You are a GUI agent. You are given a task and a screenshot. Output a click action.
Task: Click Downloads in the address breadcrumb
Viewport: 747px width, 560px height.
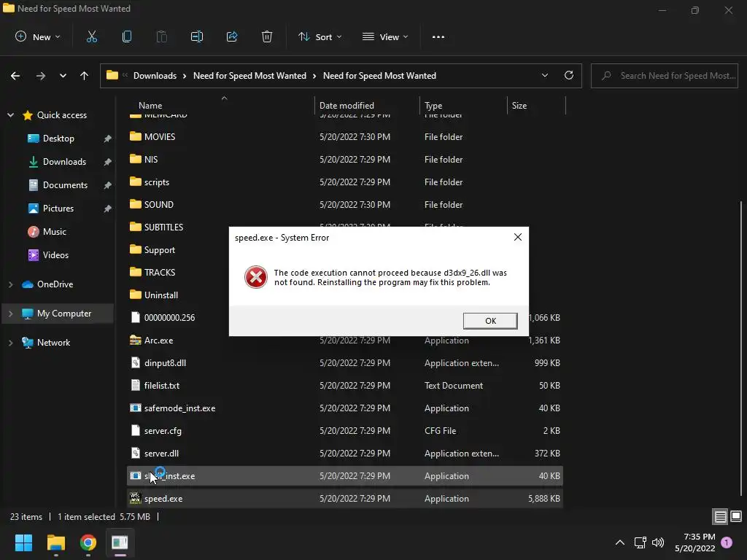[155, 76]
